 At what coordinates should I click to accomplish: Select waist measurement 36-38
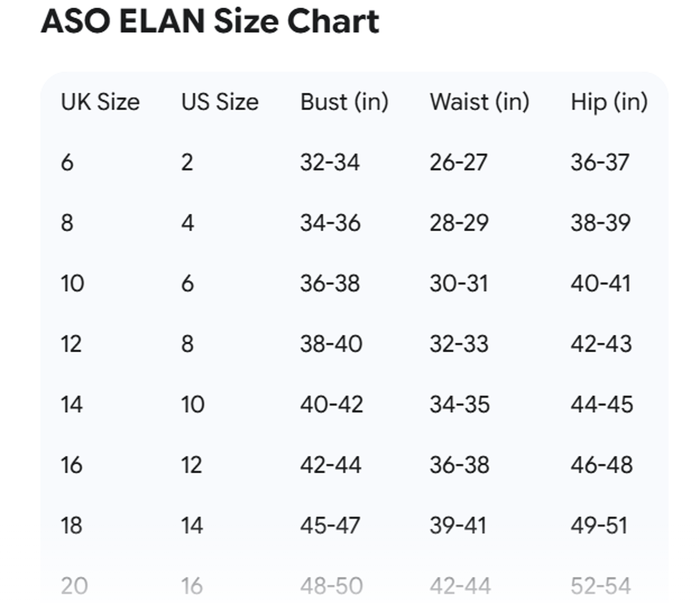tap(459, 465)
